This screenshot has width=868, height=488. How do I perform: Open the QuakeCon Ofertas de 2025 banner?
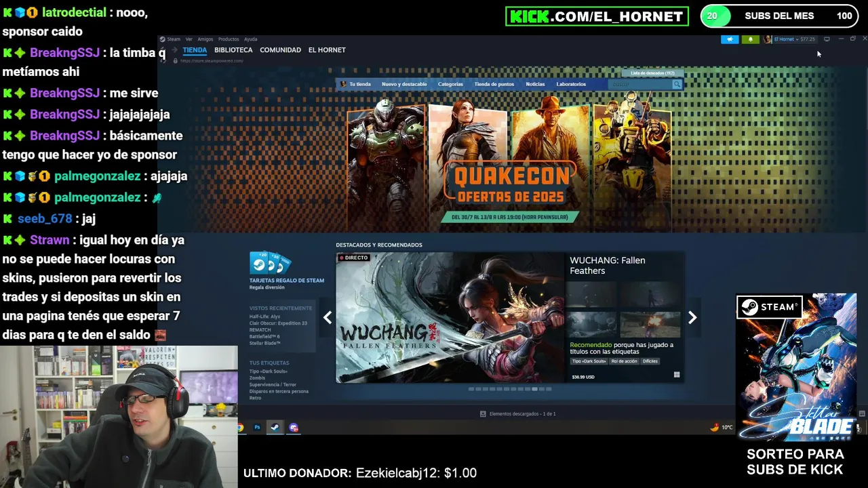[x=509, y=163]
